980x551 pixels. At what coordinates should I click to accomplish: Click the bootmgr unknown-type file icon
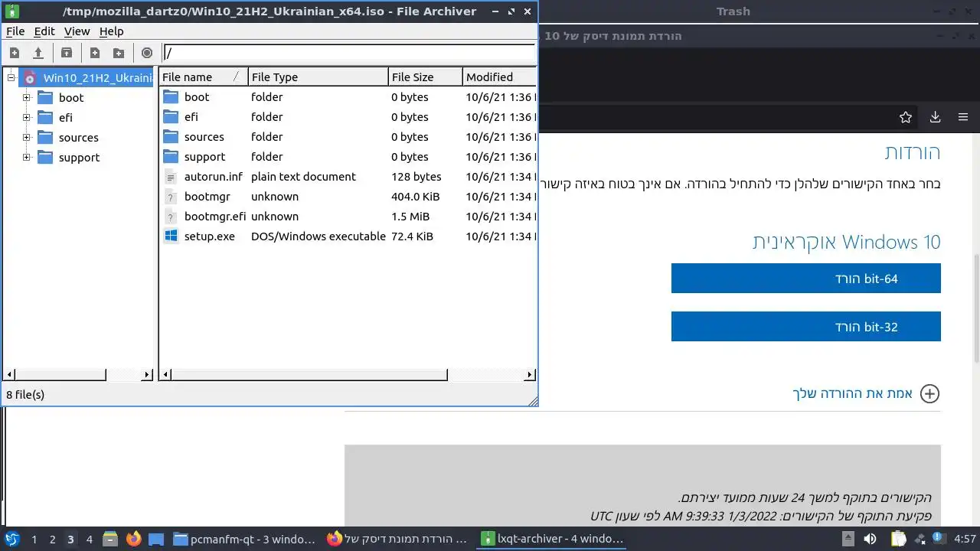click(x=170, y=197)
